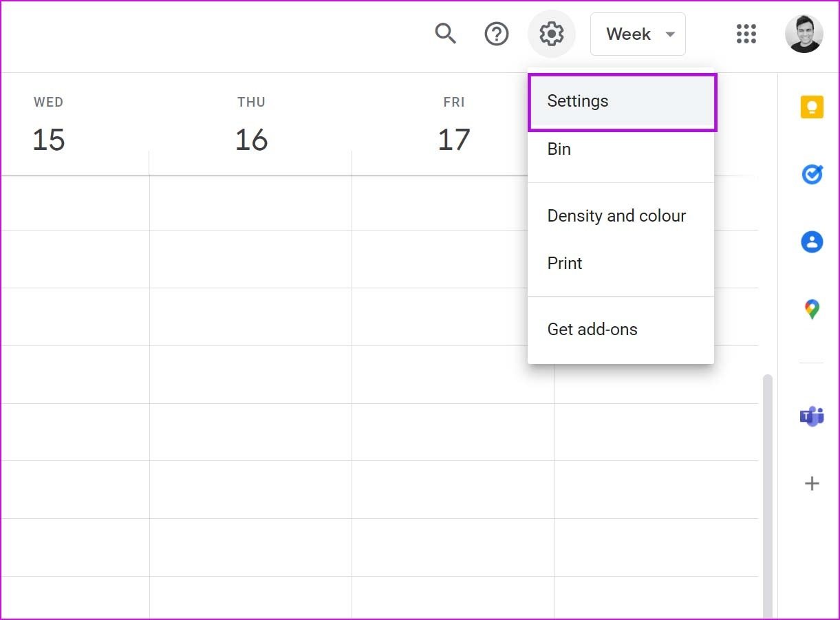
Task: Open Contacts in side panel
Action: pos(812,241)
